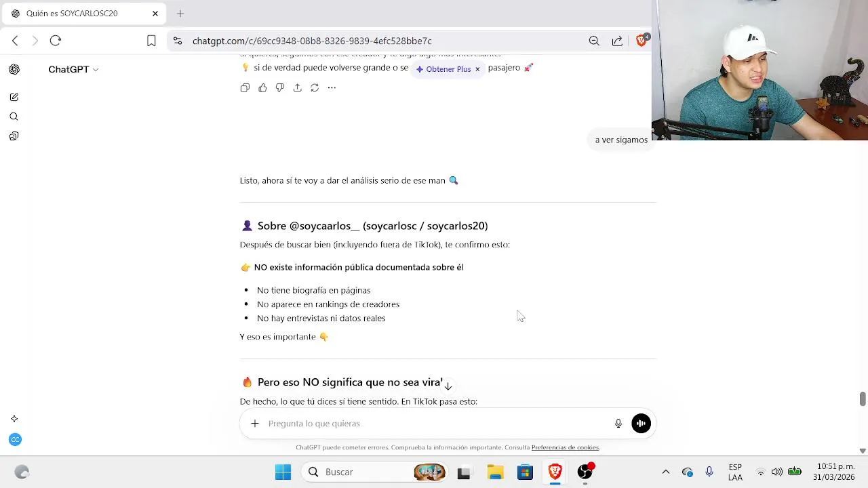The width and height of the screenshot is (868, 488).
Task: Click the 'a ver sigamos' user message
Action: pos(621,140)
